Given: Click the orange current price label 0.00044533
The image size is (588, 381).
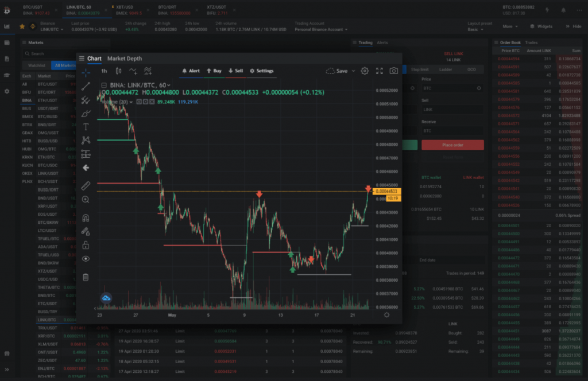Looking at the screenshot, I should (386, 192).
